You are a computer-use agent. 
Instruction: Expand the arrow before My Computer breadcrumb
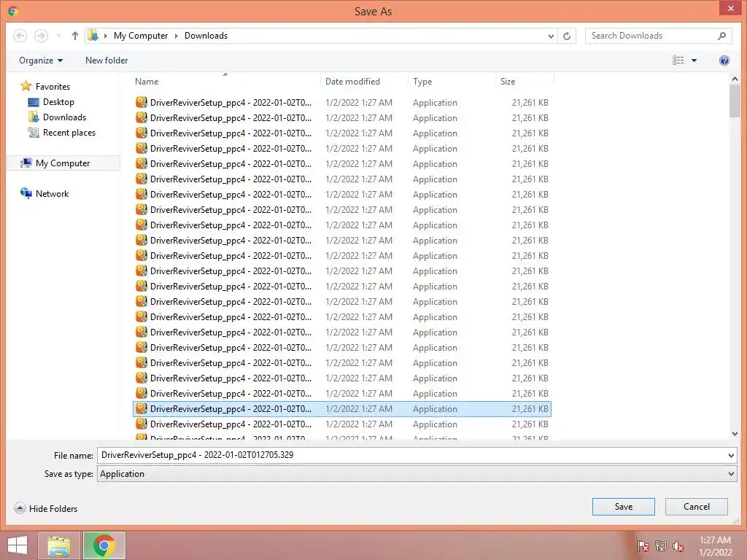pyautogui.click(x=105, y=36)
